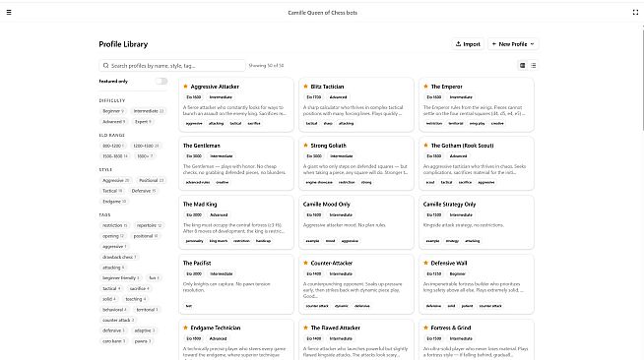Click the star on Blitz Tactician
Image resolution: width=644 pixels, height=360 pixels.
tap(305, 87)
